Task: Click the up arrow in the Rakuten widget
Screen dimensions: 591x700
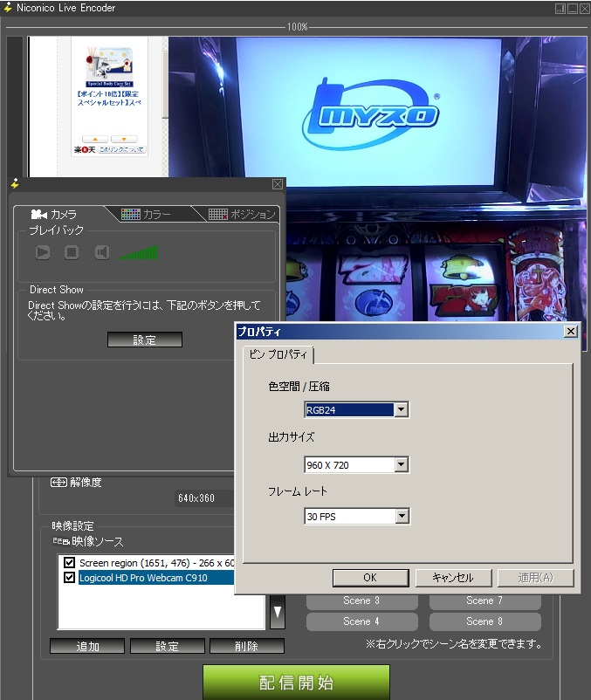Action: [95, 140]
